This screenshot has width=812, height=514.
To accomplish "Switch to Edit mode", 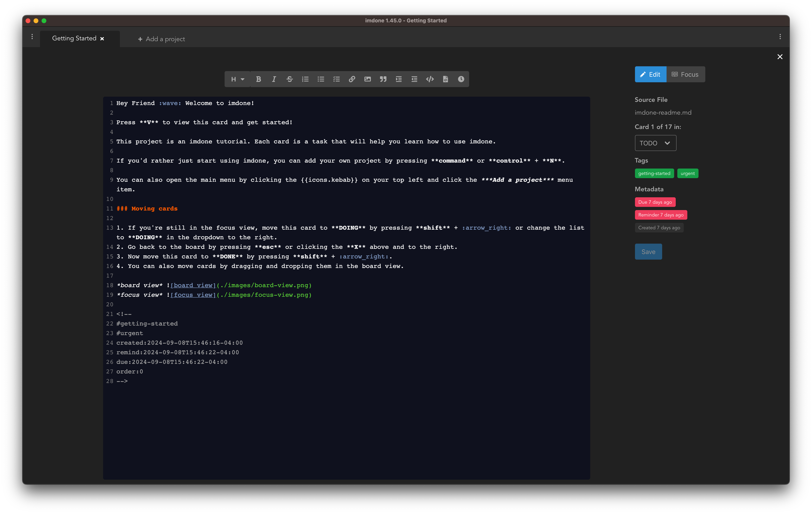I will [651, 74].
